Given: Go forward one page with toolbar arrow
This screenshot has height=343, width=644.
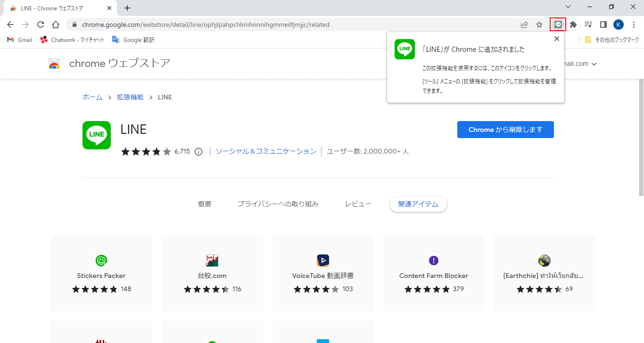Looking at the screenshot, I should 25,24.
